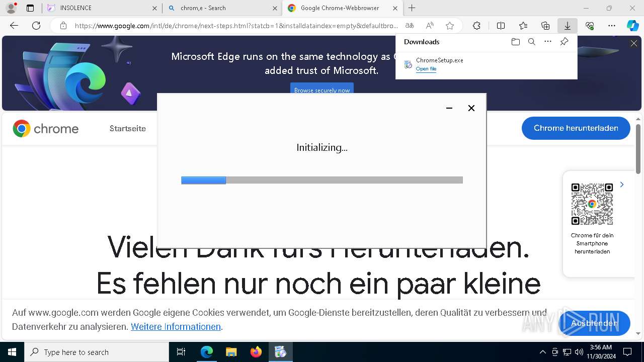
Task: Open the Windows Start menu
Action: [12, 352]
